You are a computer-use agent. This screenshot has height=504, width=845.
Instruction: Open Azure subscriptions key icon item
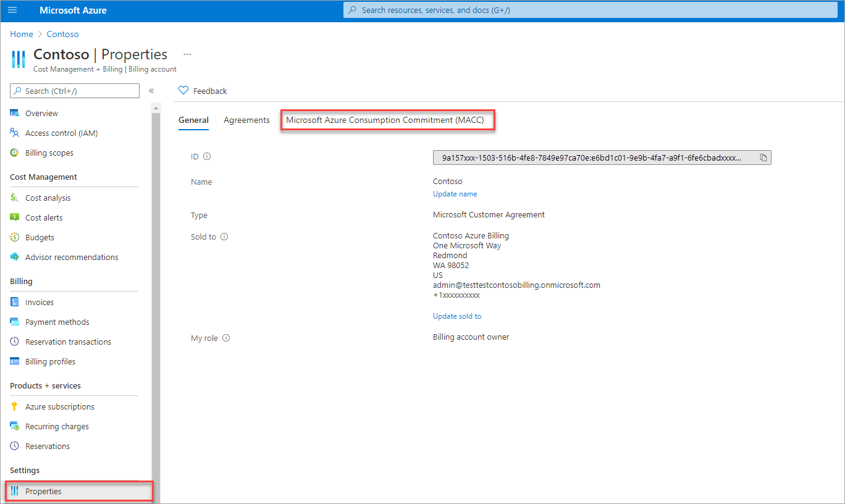pyautogui.click(x=59, y=407)
